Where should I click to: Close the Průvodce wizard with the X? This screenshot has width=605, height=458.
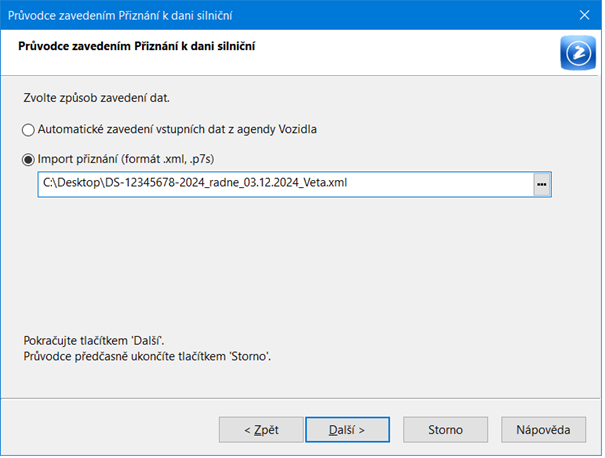pyautogui.click(x=584, y=15)
